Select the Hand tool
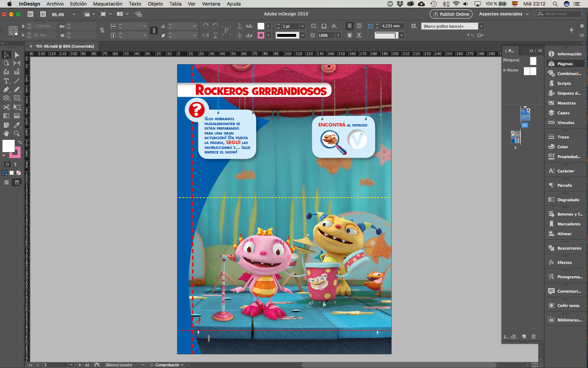The image size is (588, 368). [x=6, y=134]
